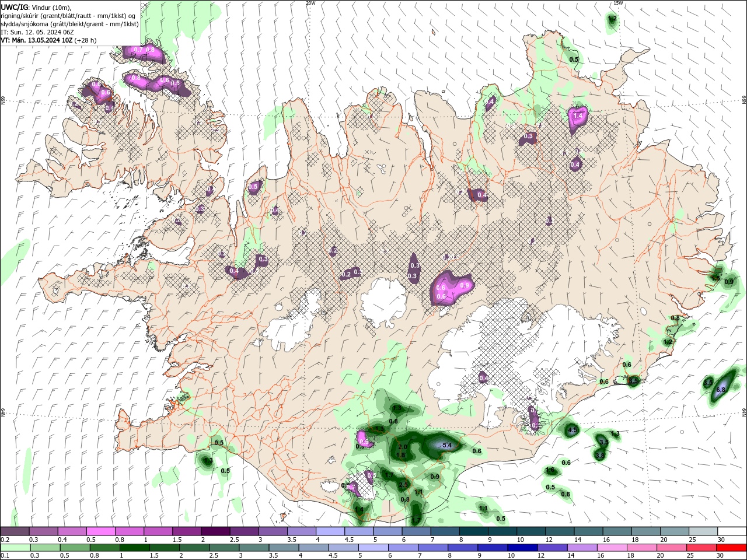The image size is (747, 560).
Task: Pick the red swatch ending the rain legend
Action: pos(731,548)
